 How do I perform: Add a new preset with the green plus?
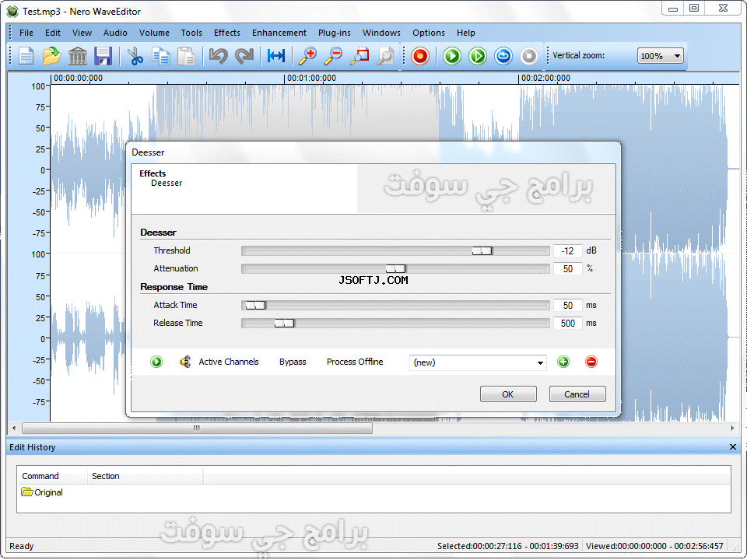563,362
